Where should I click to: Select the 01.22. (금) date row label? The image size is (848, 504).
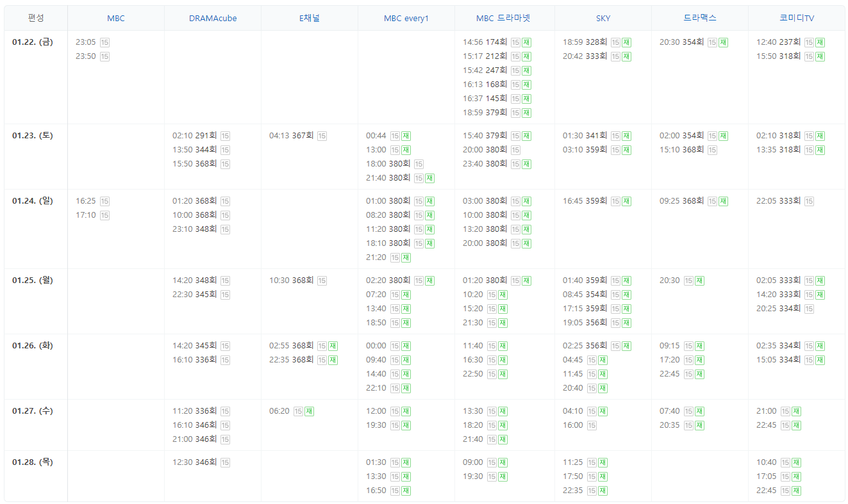[x=33, y=42]
